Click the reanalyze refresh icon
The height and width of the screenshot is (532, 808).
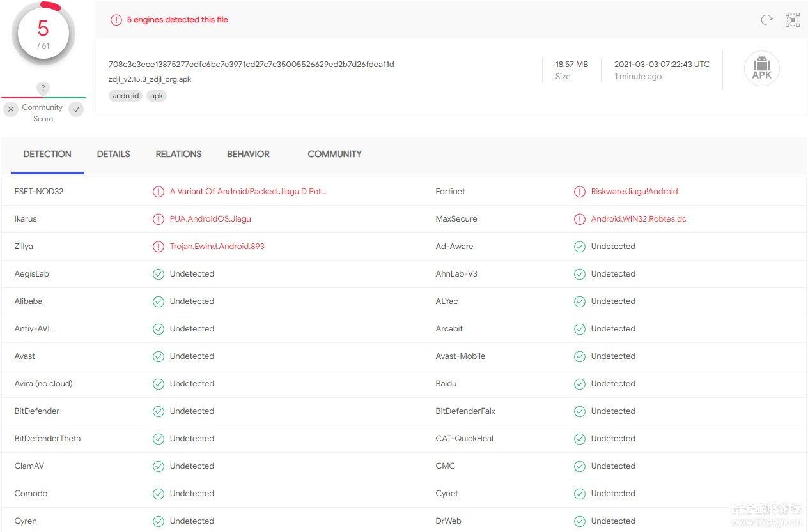(x=766, y=20)
